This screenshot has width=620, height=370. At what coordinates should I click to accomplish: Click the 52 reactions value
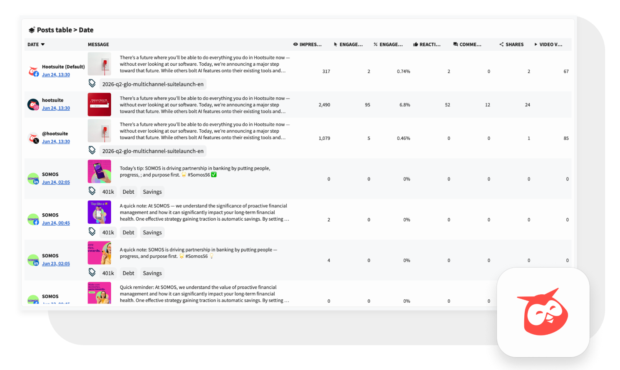447,105
